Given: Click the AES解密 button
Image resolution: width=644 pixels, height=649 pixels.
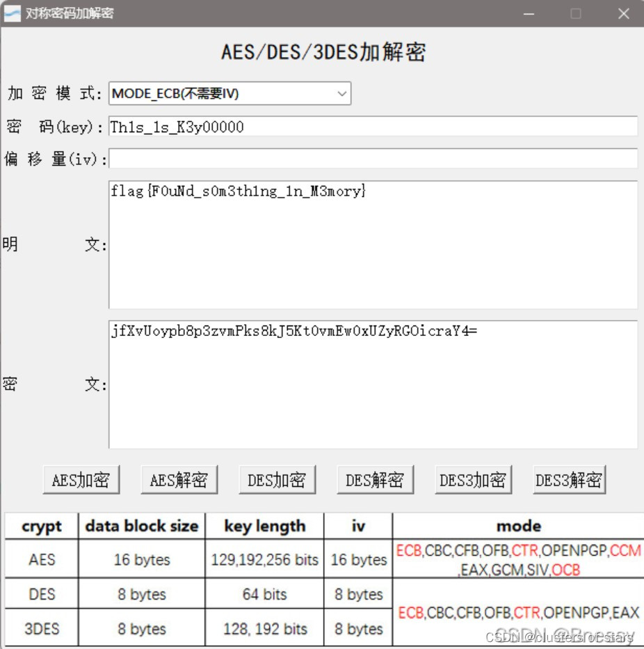Looking at the screenshot, I should pos(179,479).
